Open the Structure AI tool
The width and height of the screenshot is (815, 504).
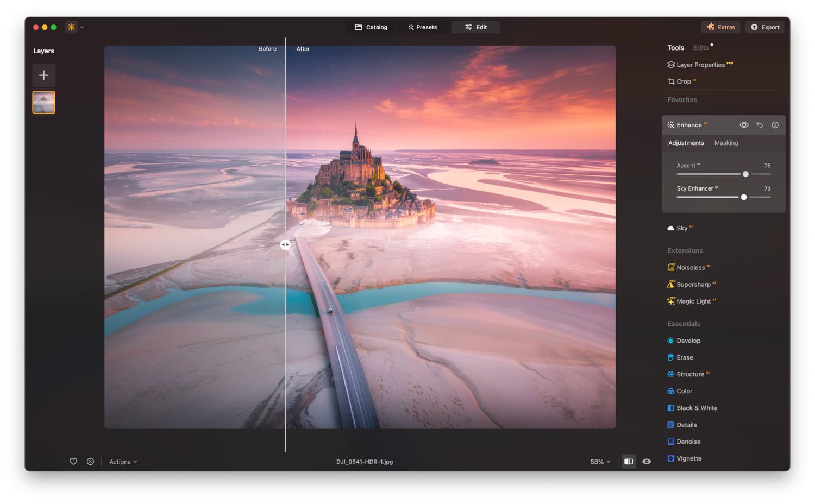pyautogui.click(x=689, y=374)
